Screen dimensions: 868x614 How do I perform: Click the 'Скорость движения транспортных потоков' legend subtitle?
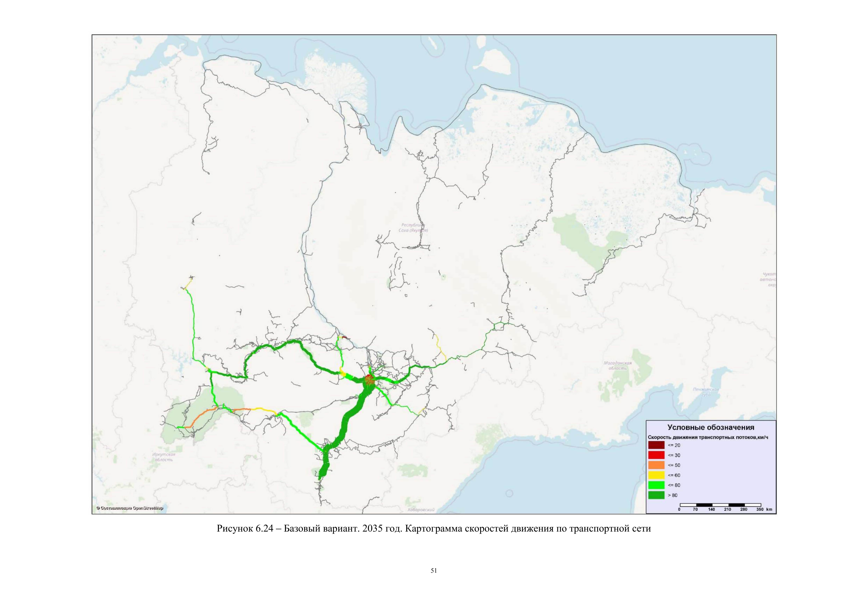point(708,437)
